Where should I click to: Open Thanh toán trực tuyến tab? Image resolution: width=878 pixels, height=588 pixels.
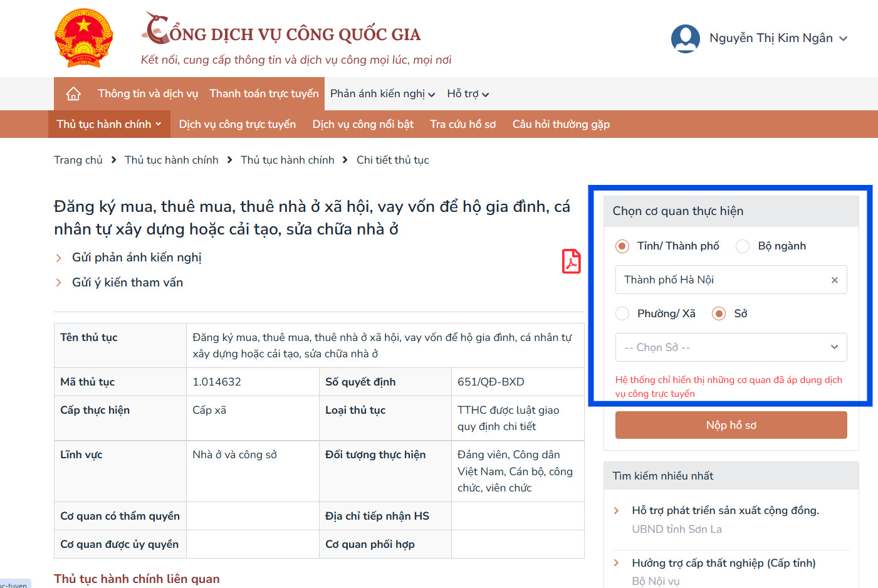264,94
